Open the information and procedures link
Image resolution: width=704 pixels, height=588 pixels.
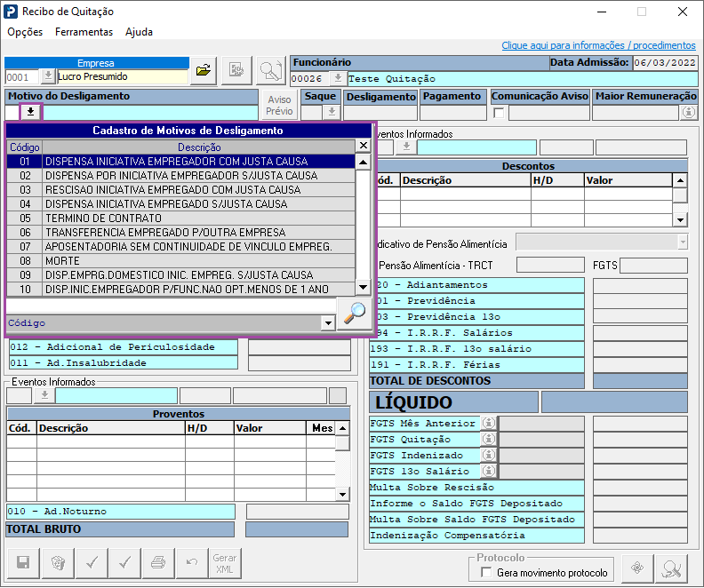click(x=598, y=45)
